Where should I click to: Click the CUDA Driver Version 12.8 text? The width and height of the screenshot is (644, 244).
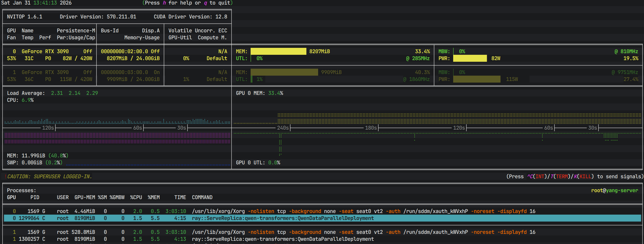pyautogui.click(x=191, y=17)
